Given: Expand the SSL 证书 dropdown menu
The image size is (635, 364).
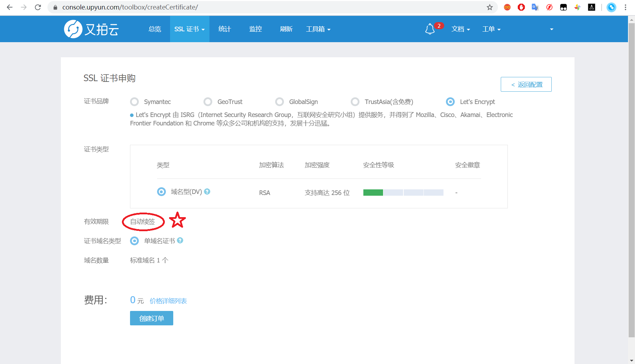Looking at the screenshot, I should (x=190, y=29).
